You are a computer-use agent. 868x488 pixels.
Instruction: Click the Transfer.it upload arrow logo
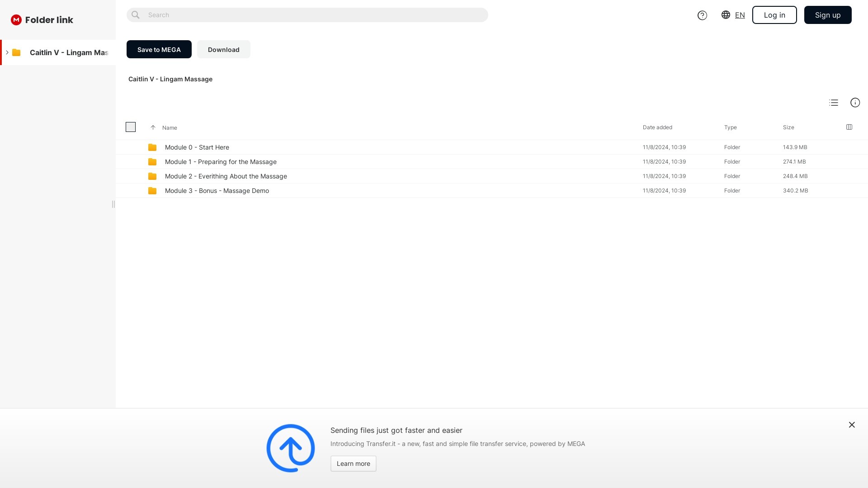291,448
